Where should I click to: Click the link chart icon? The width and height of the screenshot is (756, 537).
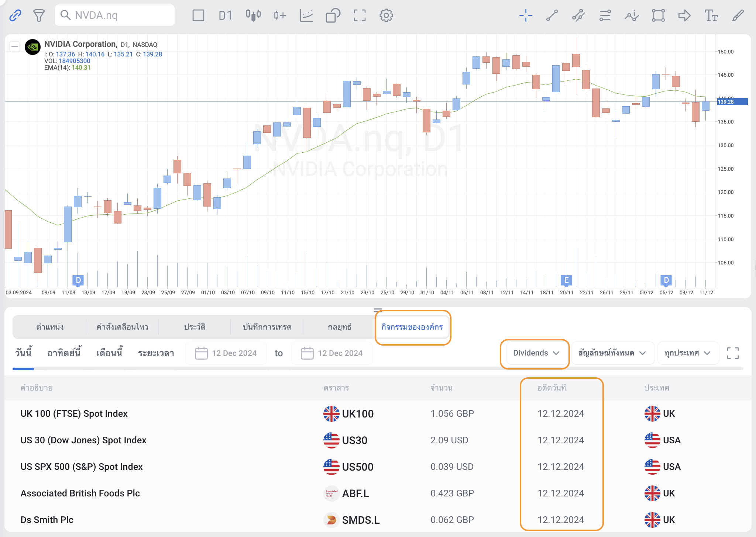pos(15,15)
